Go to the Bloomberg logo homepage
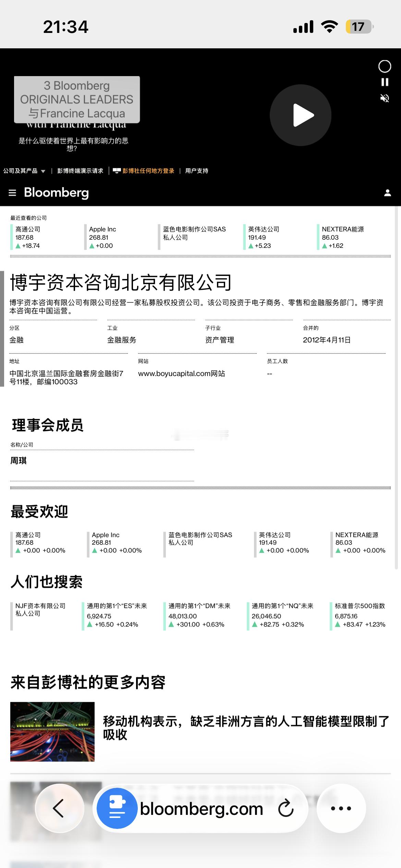The image size is (401, 868). pyautogui.click(x=57, y=193)
